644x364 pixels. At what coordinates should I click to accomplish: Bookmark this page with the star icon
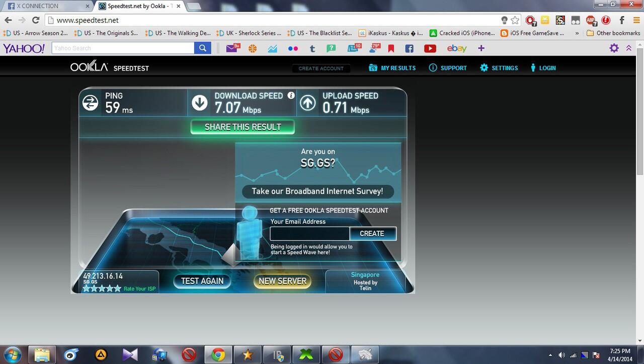pyautogui.click(x=515, y=20)
